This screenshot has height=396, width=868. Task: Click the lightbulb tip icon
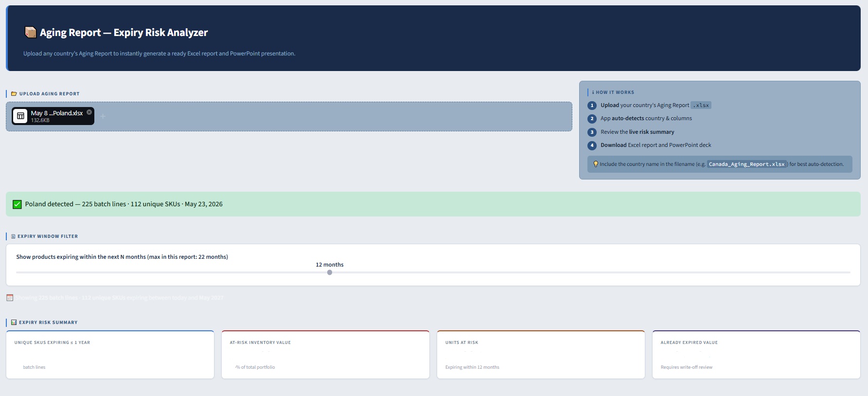point(596,164)
